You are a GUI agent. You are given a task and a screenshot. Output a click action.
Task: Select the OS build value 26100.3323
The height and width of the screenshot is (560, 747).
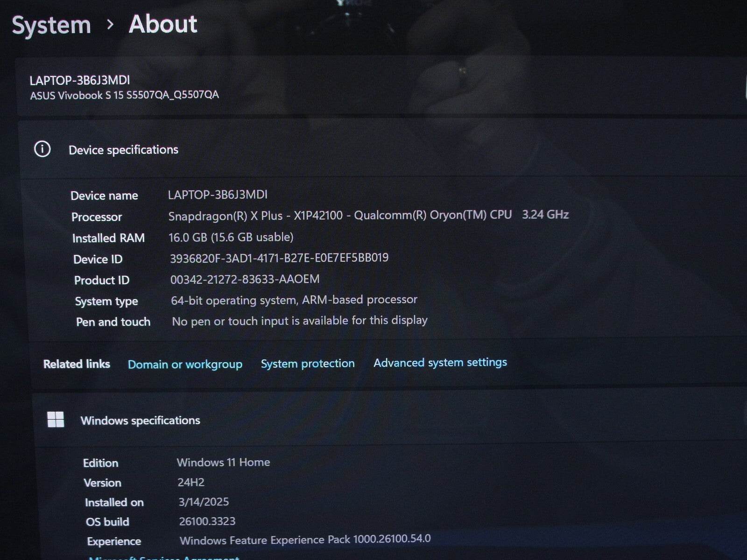tap(207, 521)
